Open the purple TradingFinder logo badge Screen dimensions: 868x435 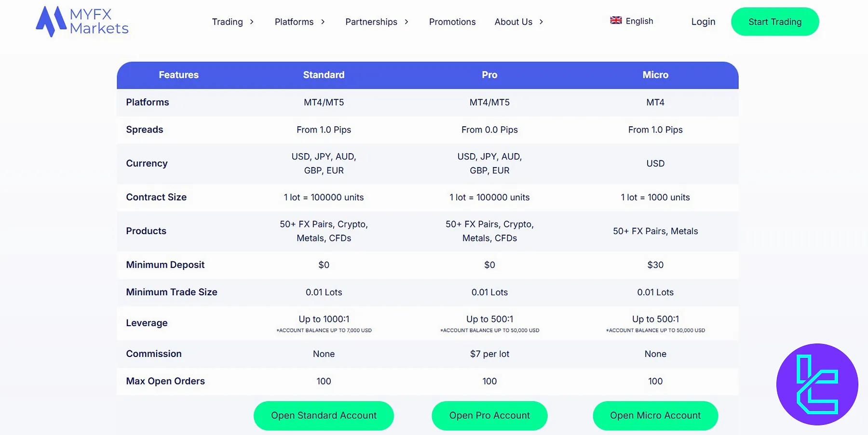tap(817, 384)
